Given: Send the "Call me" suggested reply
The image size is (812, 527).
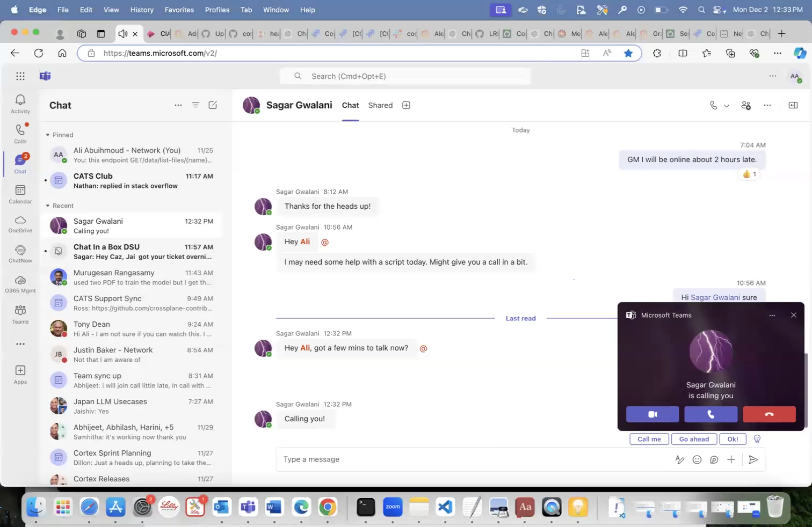Looking at the screenshot, I should pos(649,439).
